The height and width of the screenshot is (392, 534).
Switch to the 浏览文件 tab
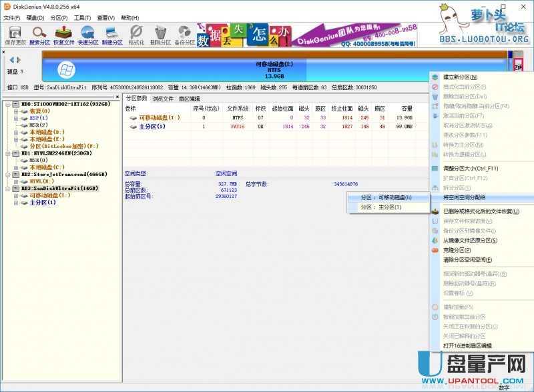pyautogui.click(x=163, y=98)
